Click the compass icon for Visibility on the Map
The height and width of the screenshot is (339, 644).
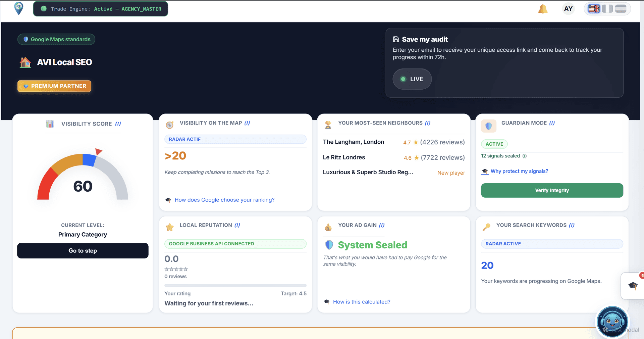(170, 125)
